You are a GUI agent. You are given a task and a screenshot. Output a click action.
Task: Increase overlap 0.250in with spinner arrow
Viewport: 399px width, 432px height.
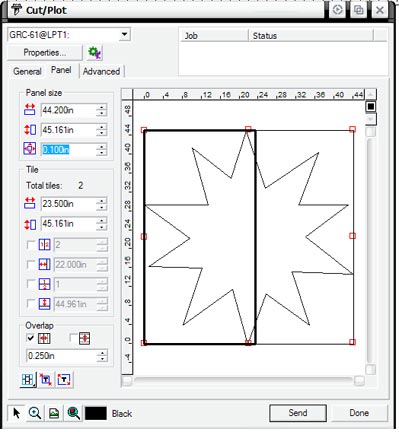tap(102, 353)
